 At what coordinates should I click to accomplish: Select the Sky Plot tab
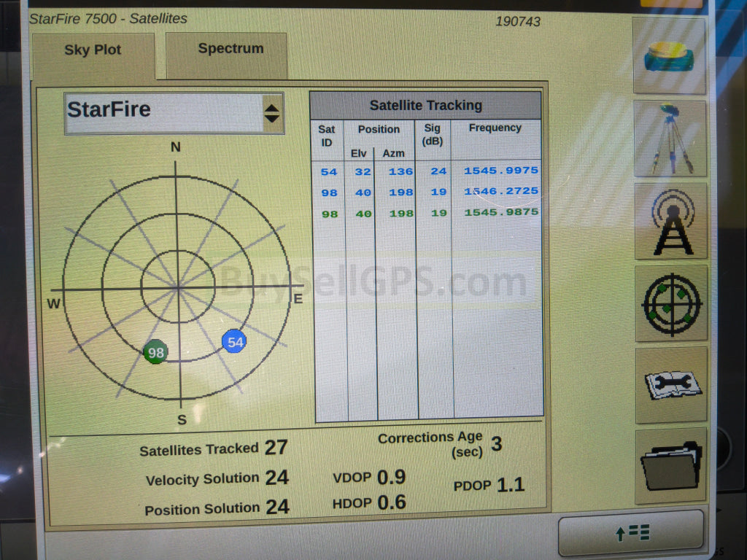(93, 50)
